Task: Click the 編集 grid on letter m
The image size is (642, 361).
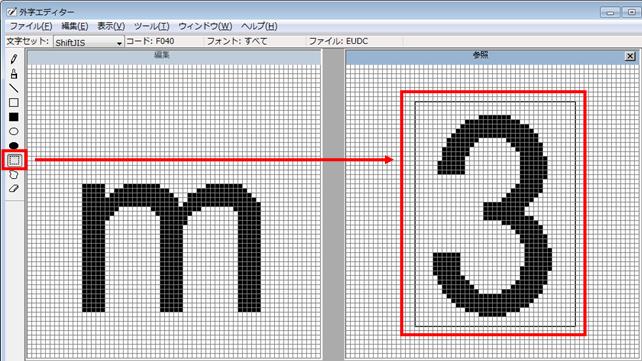Action: tap(172, 248)
